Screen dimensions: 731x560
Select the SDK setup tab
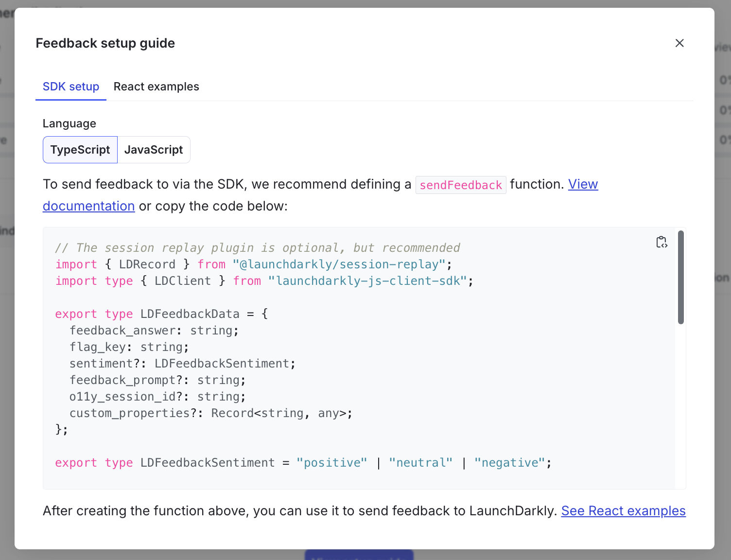click(x=71, y=87)
